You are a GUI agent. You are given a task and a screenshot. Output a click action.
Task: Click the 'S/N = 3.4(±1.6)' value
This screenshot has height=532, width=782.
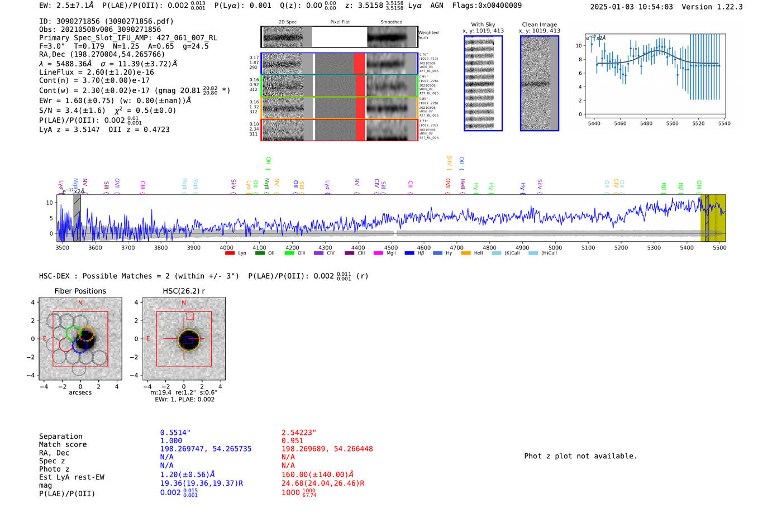point(72,111)
